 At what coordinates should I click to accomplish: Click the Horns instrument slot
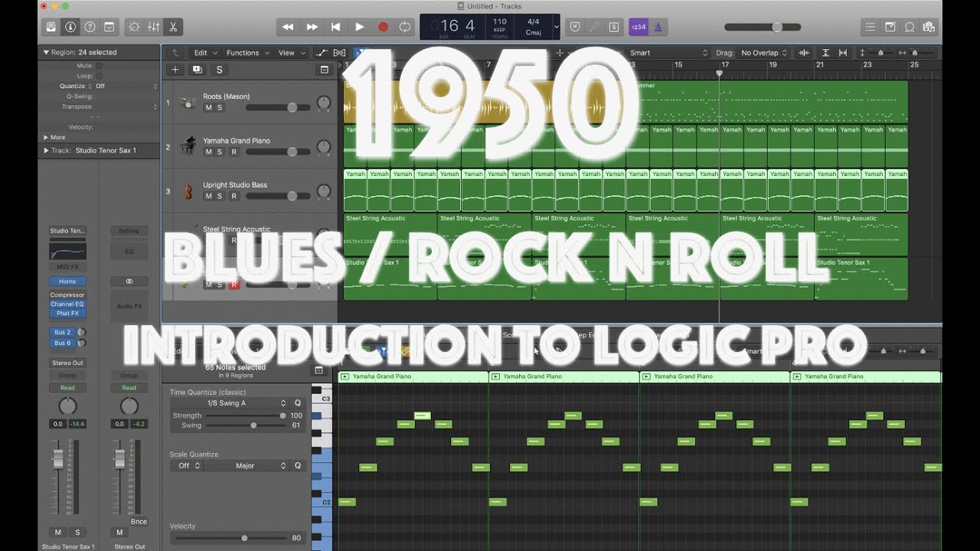point(68,282)
